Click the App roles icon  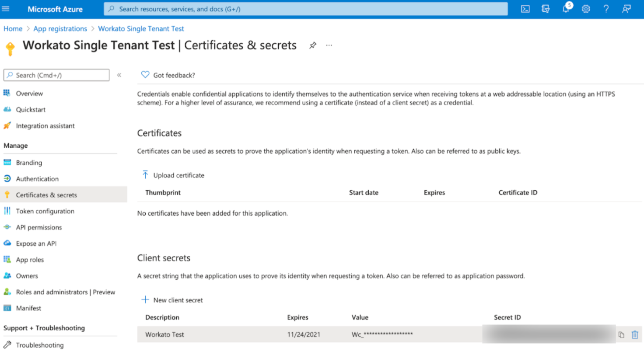coord(7,259)
